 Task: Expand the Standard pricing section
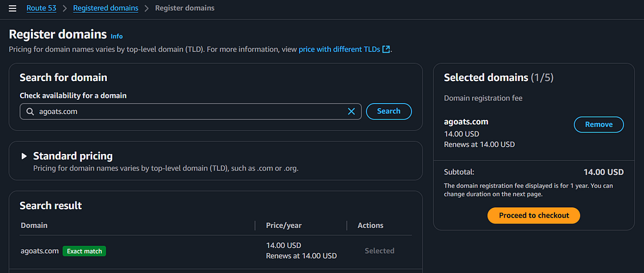pyautogui.click(x=24, y=156)
